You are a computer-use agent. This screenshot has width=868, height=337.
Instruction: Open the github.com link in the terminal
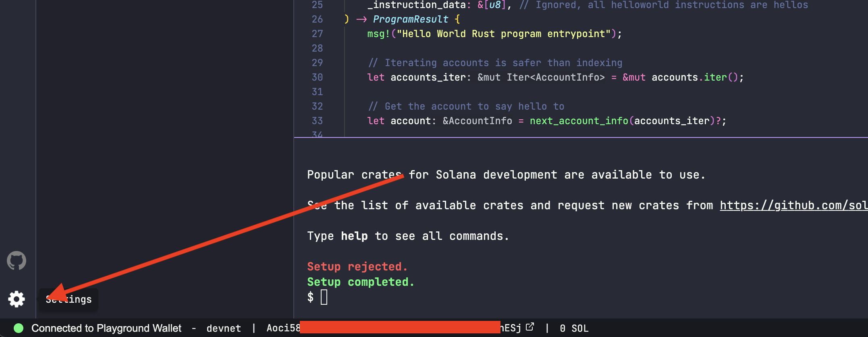point(793,206)
